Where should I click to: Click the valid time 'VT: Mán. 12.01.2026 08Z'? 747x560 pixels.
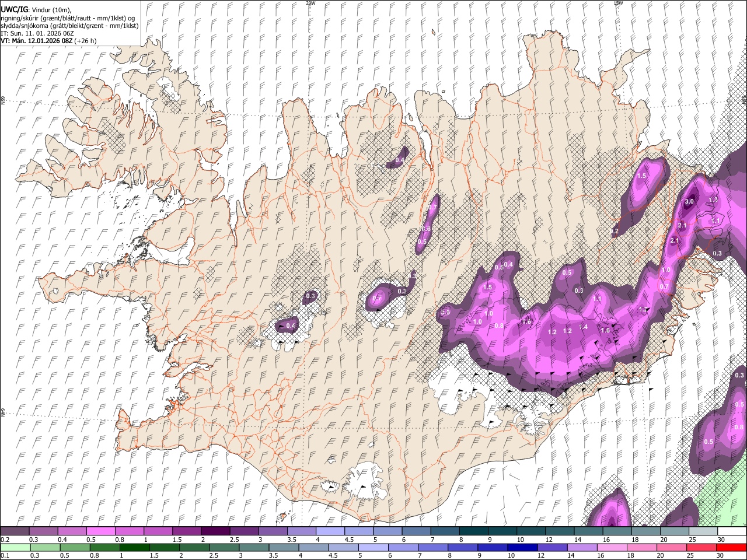click(x=36, y=41)
